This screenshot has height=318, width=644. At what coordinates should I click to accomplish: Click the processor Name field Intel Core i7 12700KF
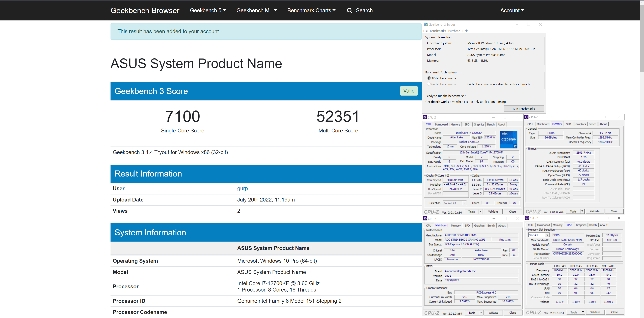click(x=469, y=133)
